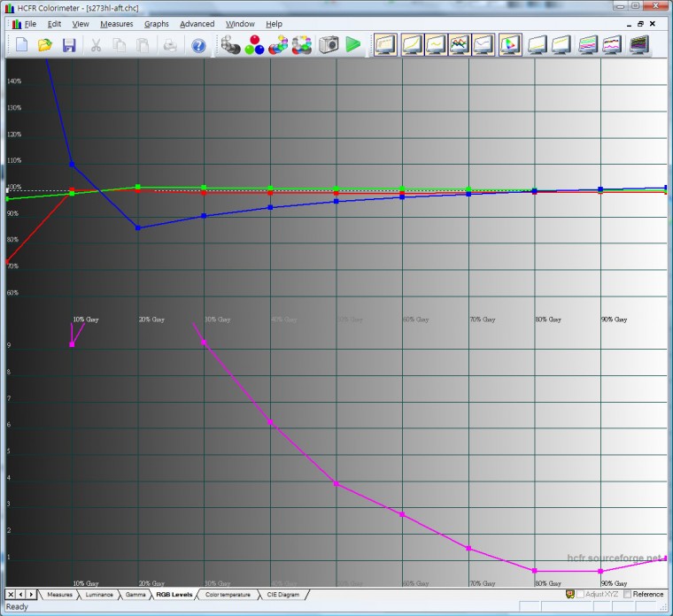673x616 pixels.
Task: Switch to the Gamma tab
Action: click(135, 595)
